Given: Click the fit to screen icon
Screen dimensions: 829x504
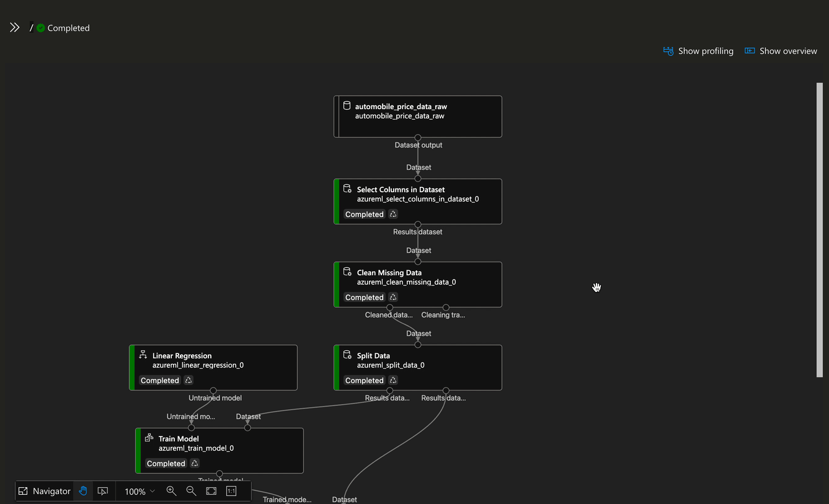Looking at the screenshot, I should click(211, 491).
